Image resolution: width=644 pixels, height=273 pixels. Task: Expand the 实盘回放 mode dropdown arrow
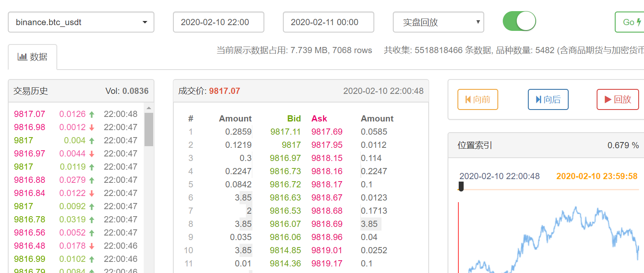[x=477, y=22]
